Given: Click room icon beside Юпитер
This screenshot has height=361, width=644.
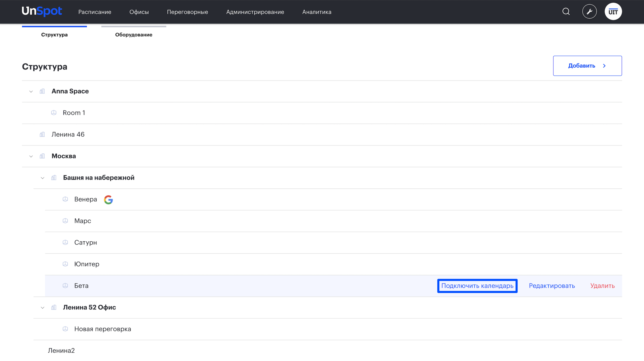Looking at the screenshot, I should pyautogui.click(x=65, y=264).
